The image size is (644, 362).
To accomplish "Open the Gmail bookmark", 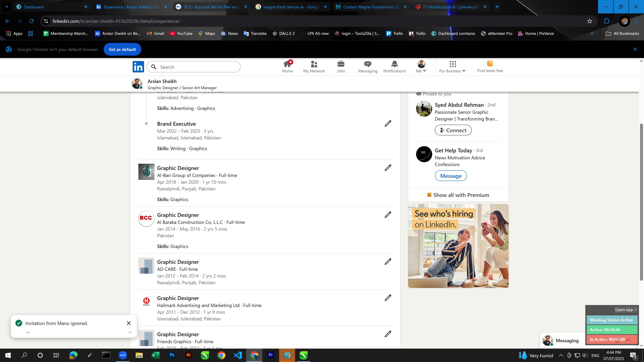I will pos(155,34).
